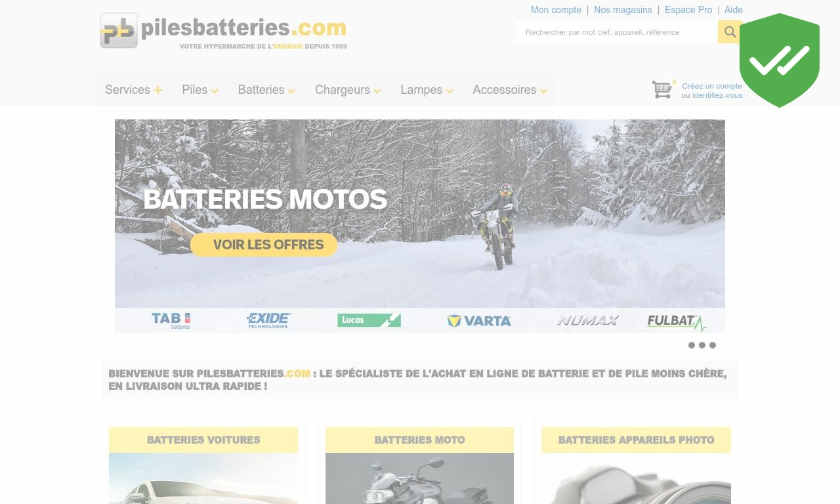Select the Exide Technologies brand logo

[x=268, y=320]
